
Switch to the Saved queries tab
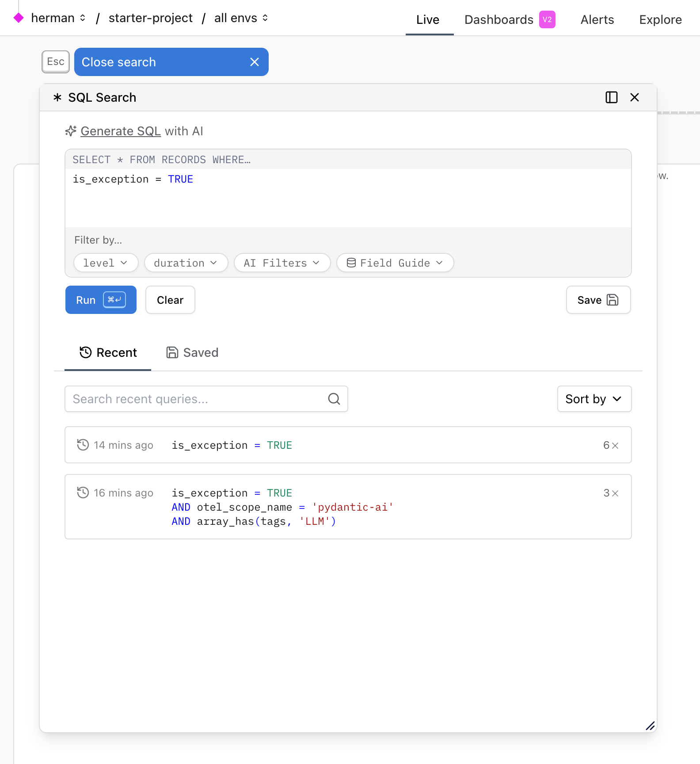[192, 352]
